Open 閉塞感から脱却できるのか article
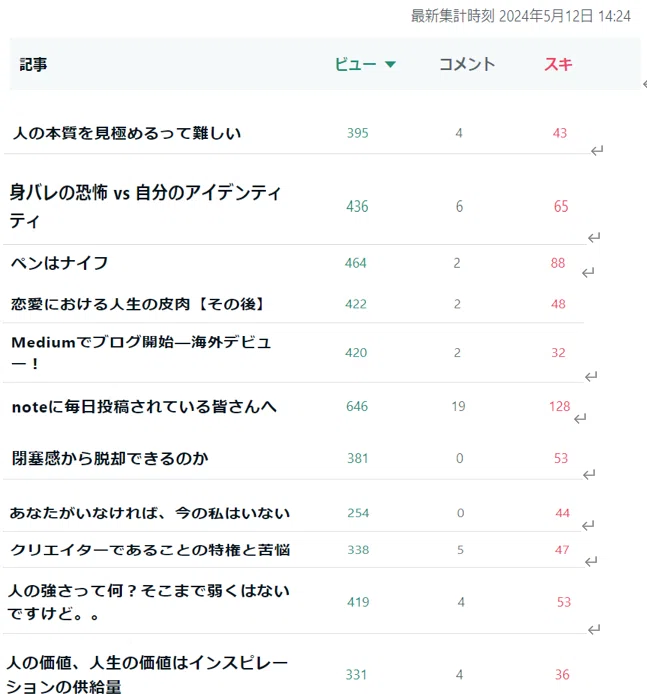The width and height of the screenshot is (647, 694). point(110,458)
